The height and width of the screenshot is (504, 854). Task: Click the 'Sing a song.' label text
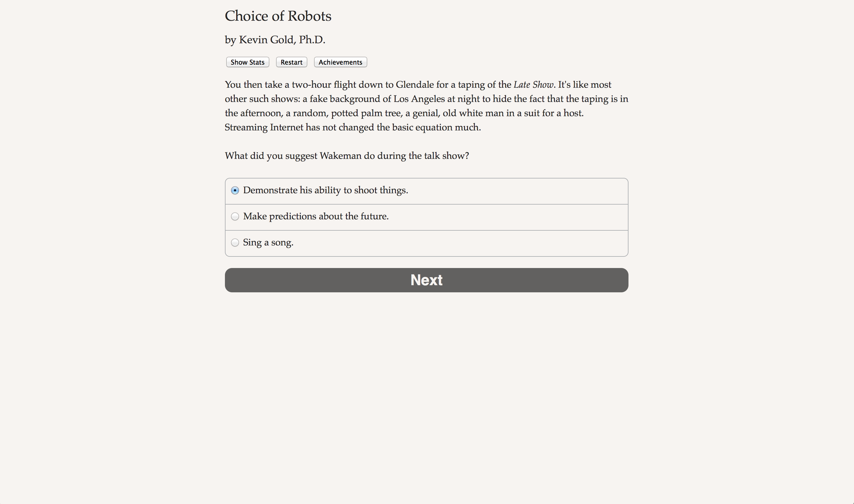tap(268, 243)
